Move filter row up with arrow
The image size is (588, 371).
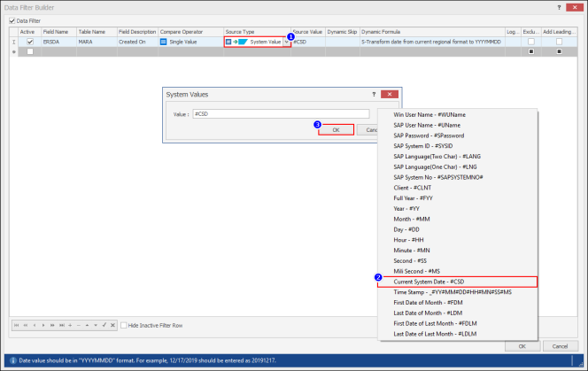tap(87, 325)
